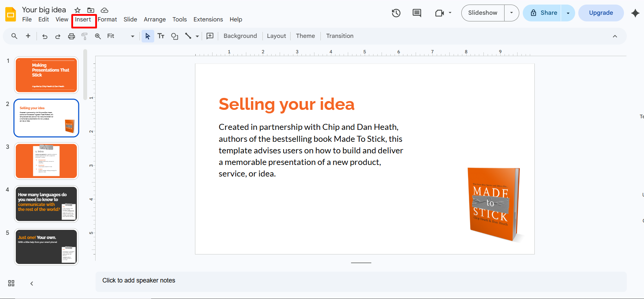
Task: Select slide 2 thumbnail Selling your idea
Action: click(46, 118)
